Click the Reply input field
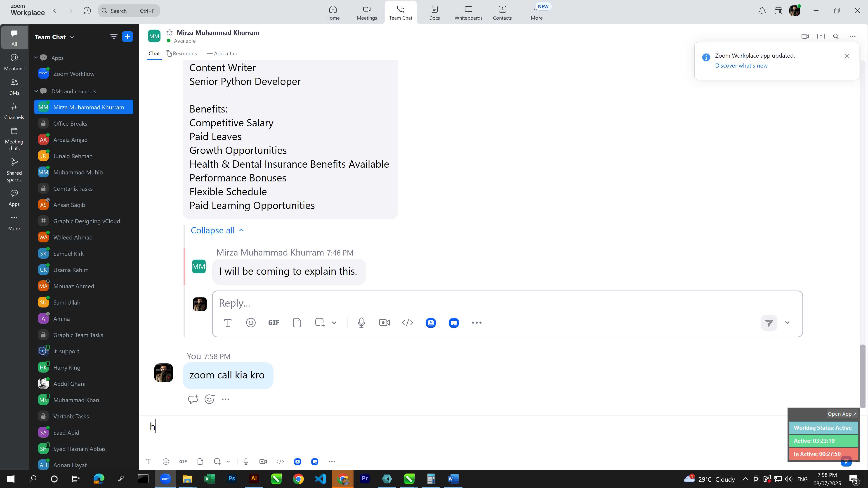 click(507, 303)
